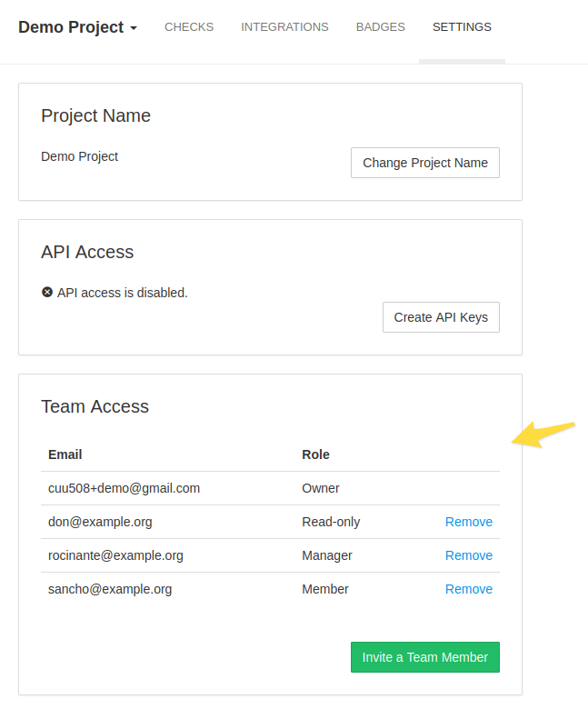Click the Member role for sancho
588x709 pixels.
324,589
